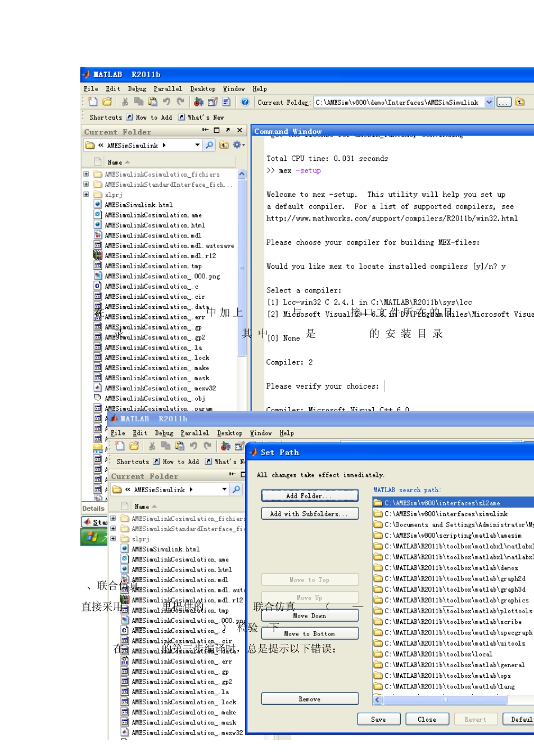Click Add with Subfolders... button
The height and width of the screenshot is (756, 534).
pos(309,514)
